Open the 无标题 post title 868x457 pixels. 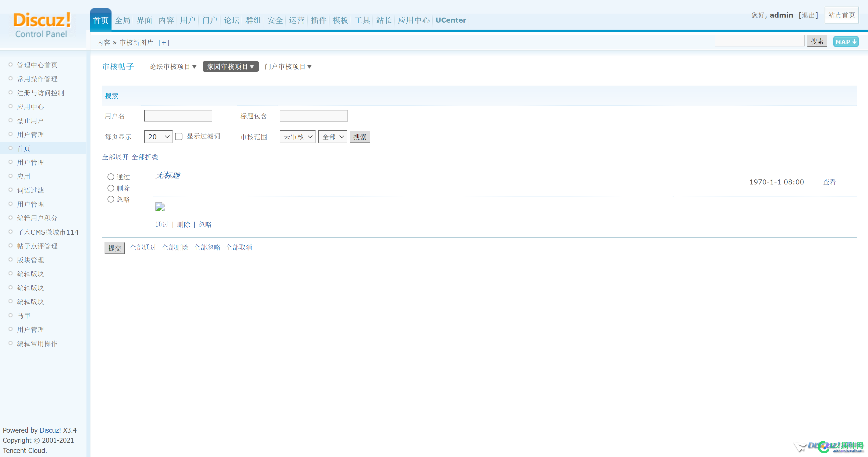pyautogui.click(x=168, y=175)
